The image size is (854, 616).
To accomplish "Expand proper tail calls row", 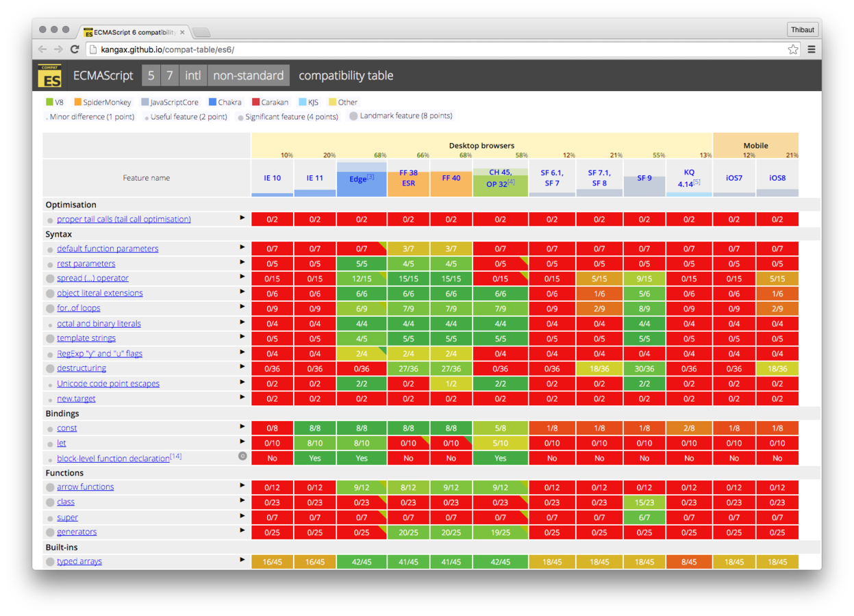I will tap(242, 218).
